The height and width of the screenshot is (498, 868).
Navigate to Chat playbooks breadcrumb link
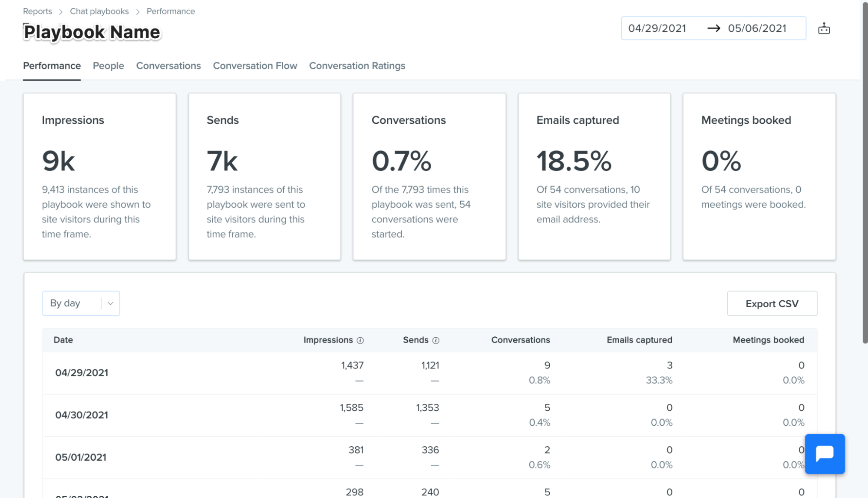coord(99,11)
